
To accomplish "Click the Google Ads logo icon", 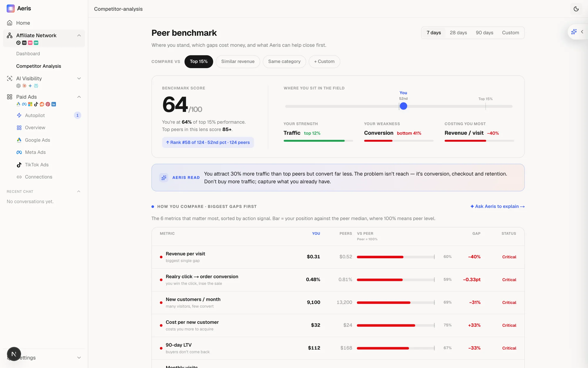I will click(19, 140).
